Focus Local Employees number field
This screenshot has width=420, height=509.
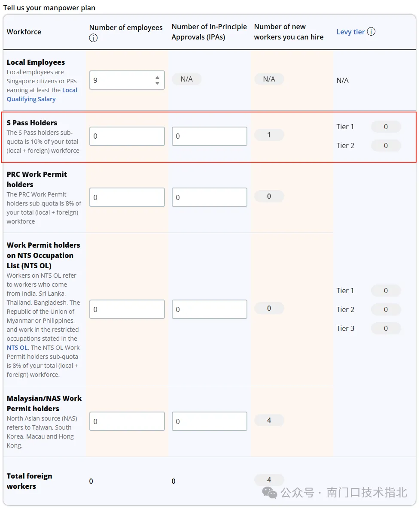click(x=122, y=80)
